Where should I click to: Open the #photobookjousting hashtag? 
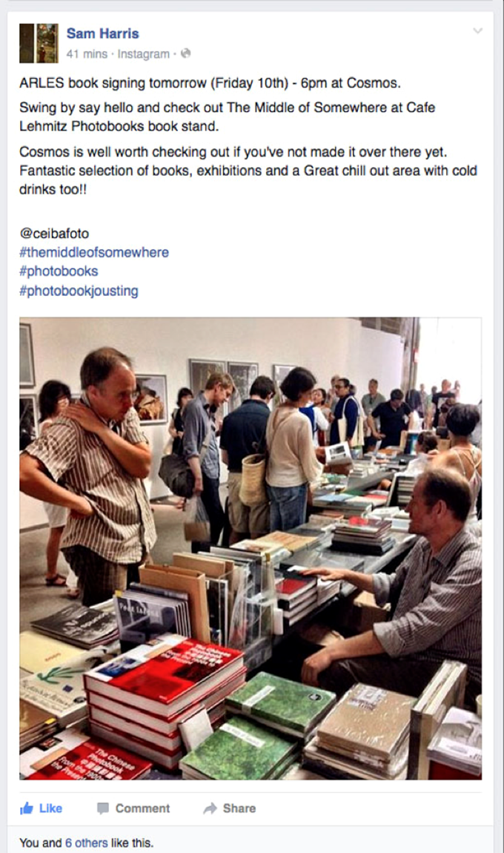pos(79,291)
